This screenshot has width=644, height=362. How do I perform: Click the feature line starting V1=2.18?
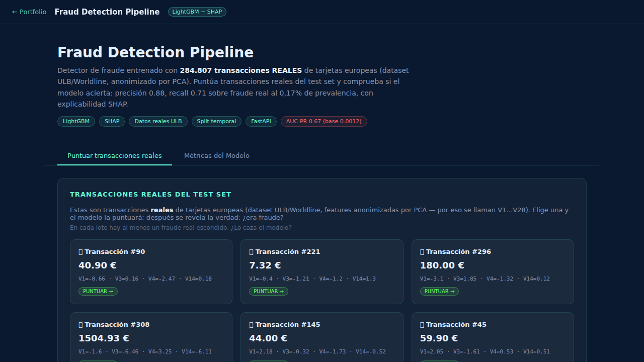(317, 352)
